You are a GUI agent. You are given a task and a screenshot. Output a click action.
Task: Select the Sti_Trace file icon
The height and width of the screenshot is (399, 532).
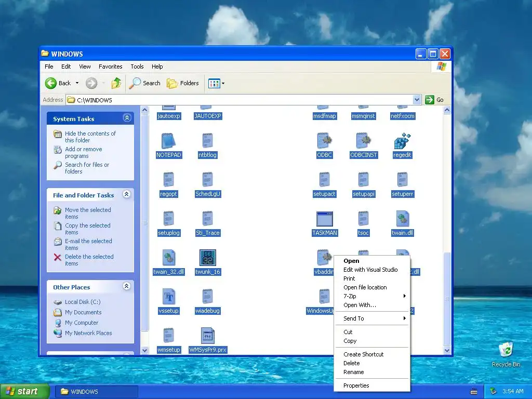pos(207,219)
